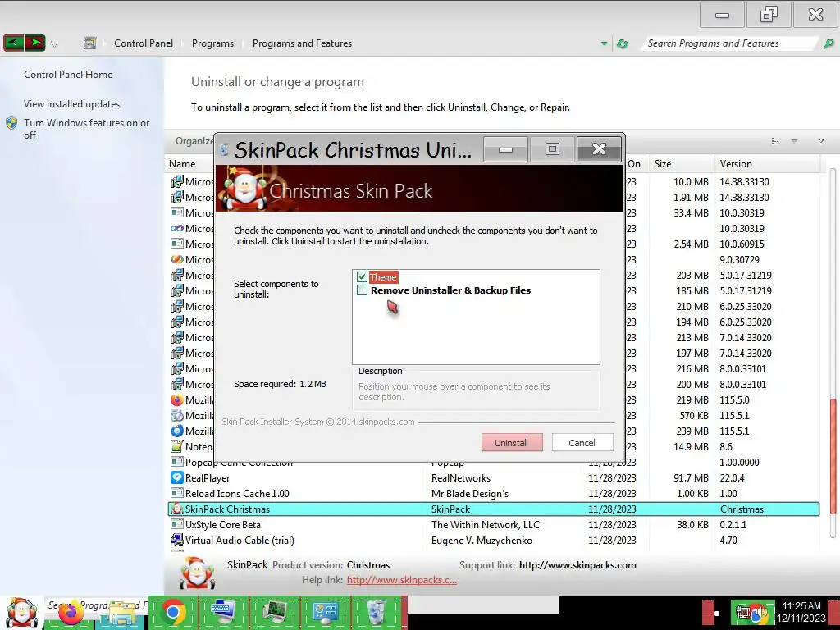The width and height of the screenshot is (840, 630).
Task: Go back with the green back arrow
Action: tap(13, 43)
